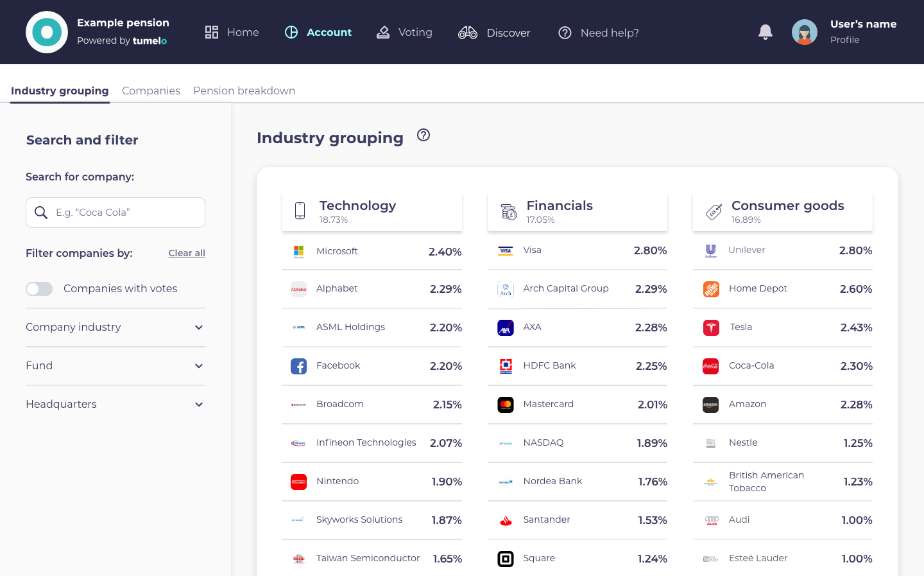924x576 pixels.
Task: Click the Nintendo logo icon
Action: (298, 482)
